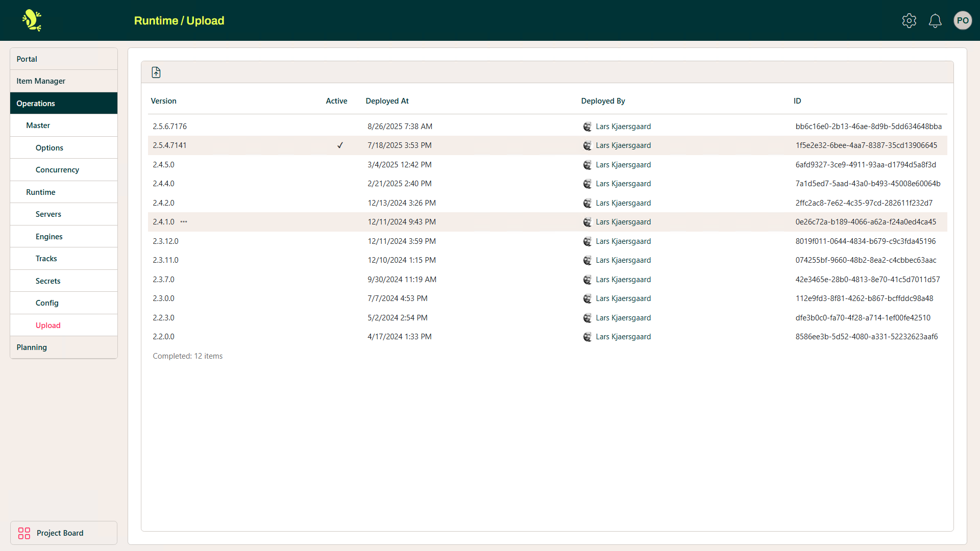
Task: Select version 2.5.6.7176 cell
Action: point(169,127)
